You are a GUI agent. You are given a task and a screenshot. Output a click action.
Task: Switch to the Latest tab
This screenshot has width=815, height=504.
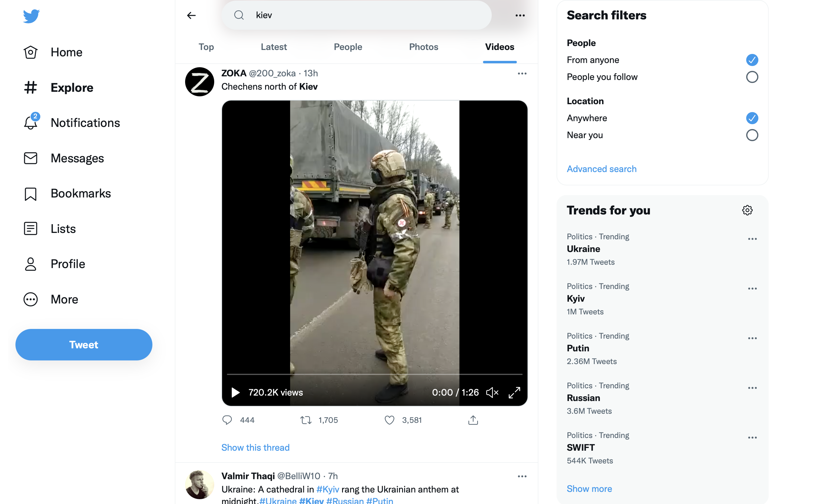point(274,47)
